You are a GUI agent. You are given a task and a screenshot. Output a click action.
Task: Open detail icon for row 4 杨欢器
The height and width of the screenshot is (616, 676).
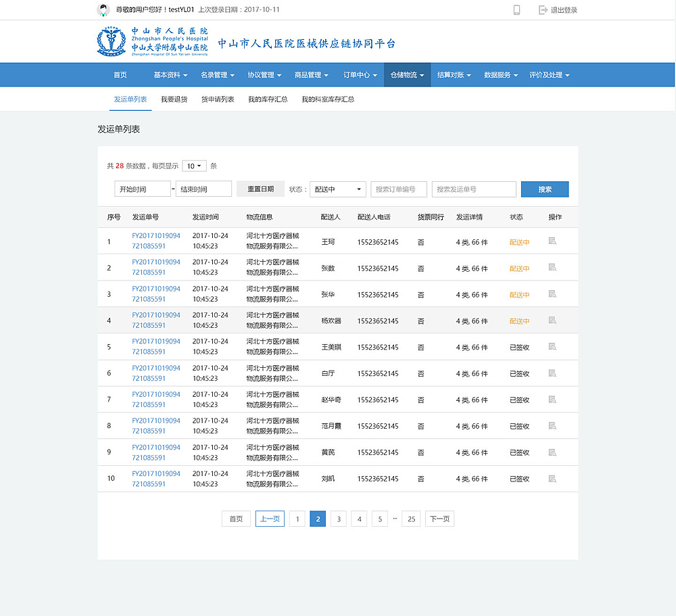click(x=552, y=320)
